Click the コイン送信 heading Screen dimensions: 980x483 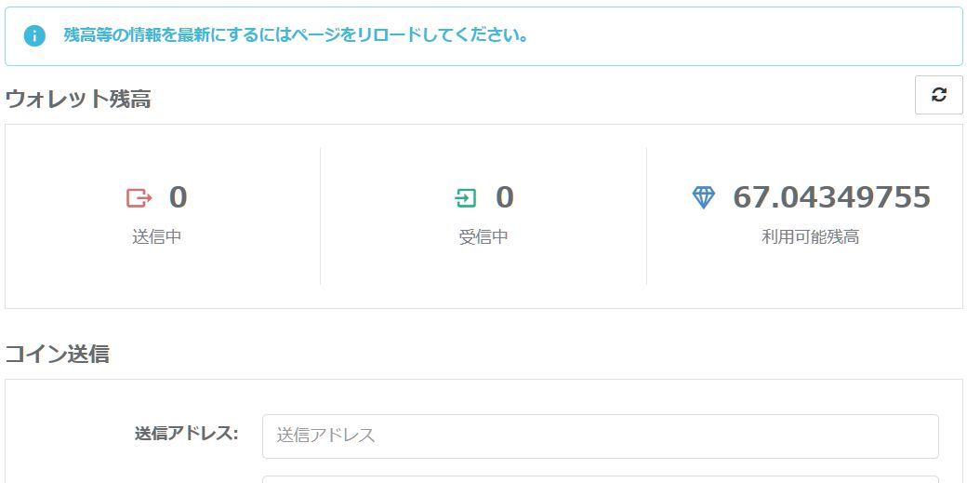pos(57,354)
